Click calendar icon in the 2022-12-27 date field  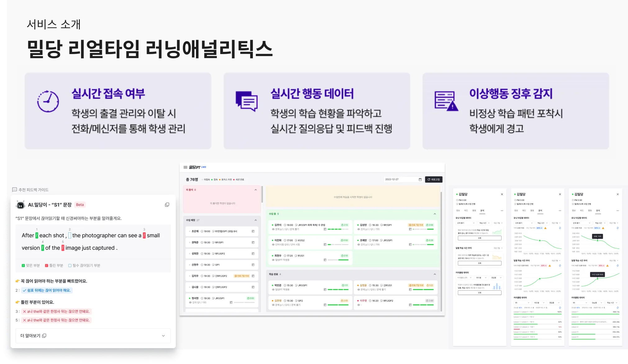coord(420,180)
